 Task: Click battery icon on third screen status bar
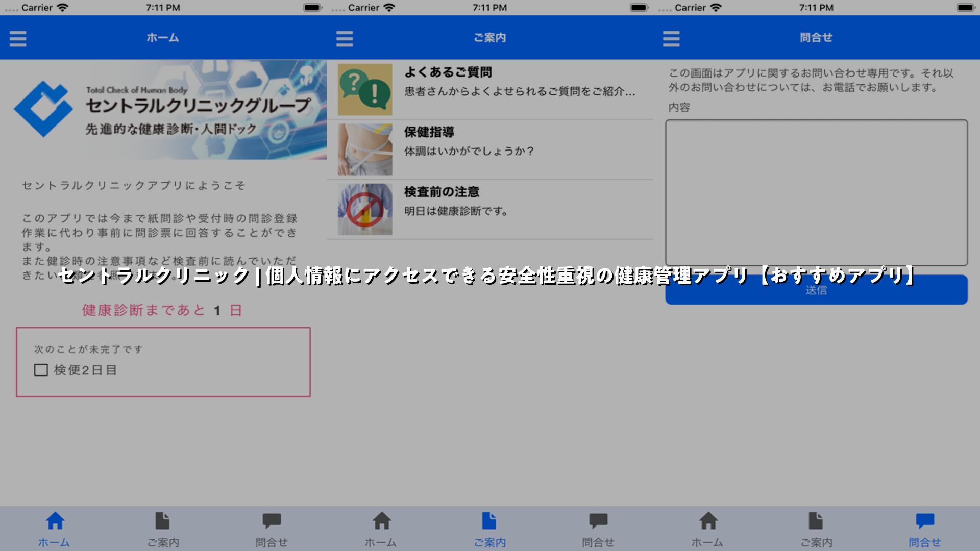[966, 8]
